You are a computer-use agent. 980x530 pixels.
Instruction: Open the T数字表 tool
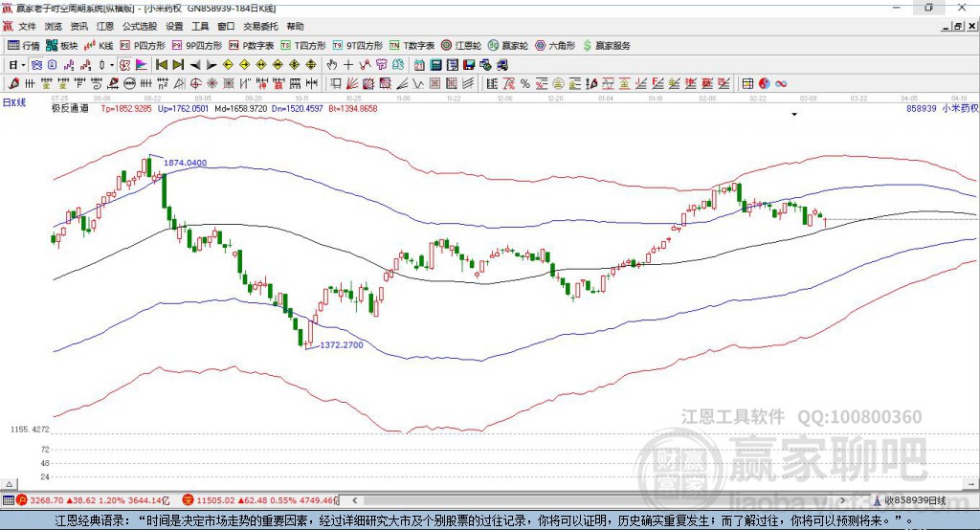tap(412, 46)
